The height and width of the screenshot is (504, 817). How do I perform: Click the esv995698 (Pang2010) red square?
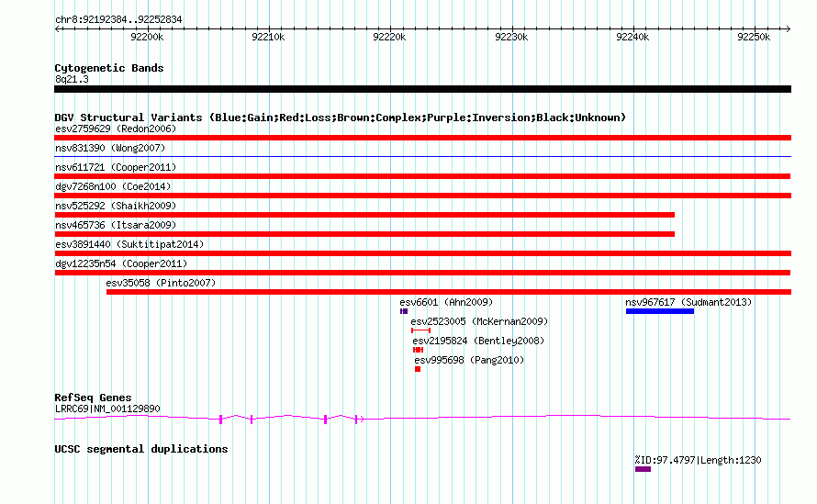[x=418, y=369]
